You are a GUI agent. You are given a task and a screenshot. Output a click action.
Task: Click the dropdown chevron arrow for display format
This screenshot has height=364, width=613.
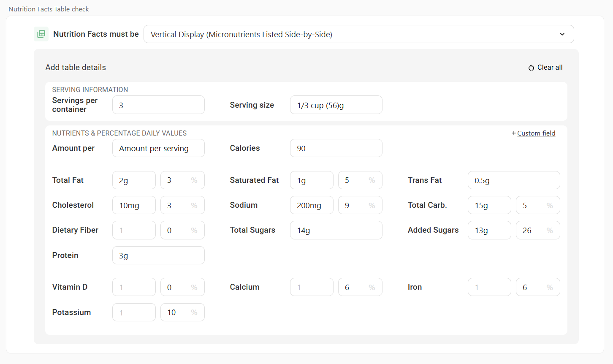[x=562, y=34]
